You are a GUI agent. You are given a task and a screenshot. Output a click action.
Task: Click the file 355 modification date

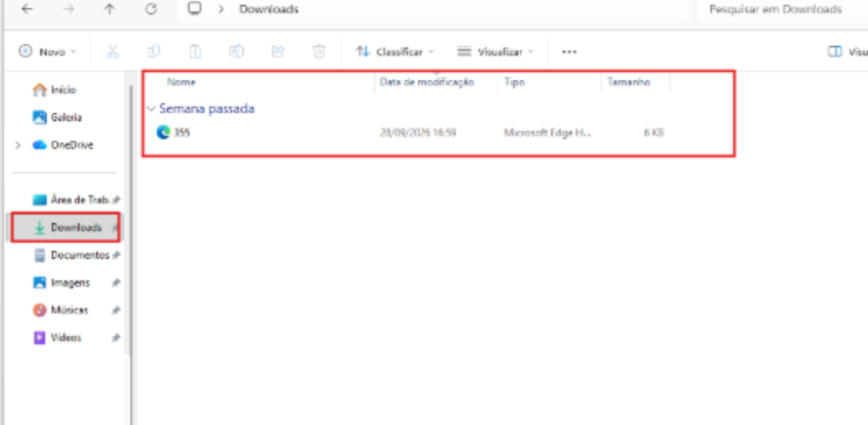pyautogui.click(x=418, y=133)
